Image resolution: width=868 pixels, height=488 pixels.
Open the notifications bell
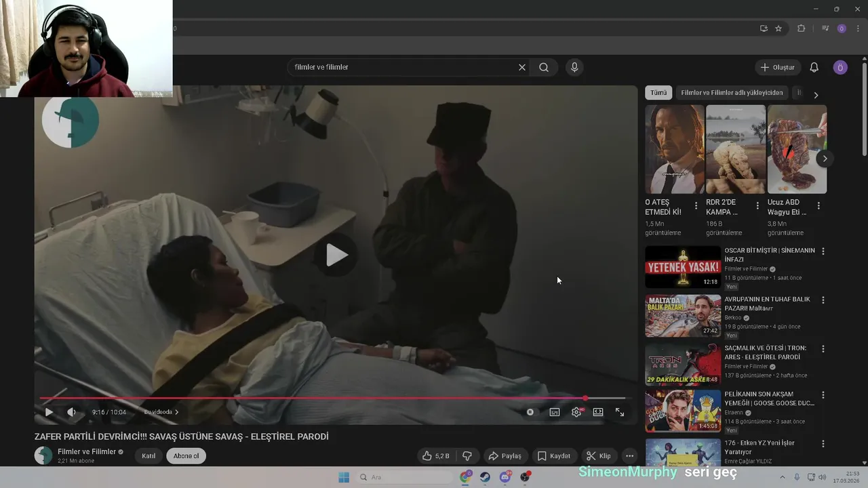pyautogui.click(x=814, y=67)
